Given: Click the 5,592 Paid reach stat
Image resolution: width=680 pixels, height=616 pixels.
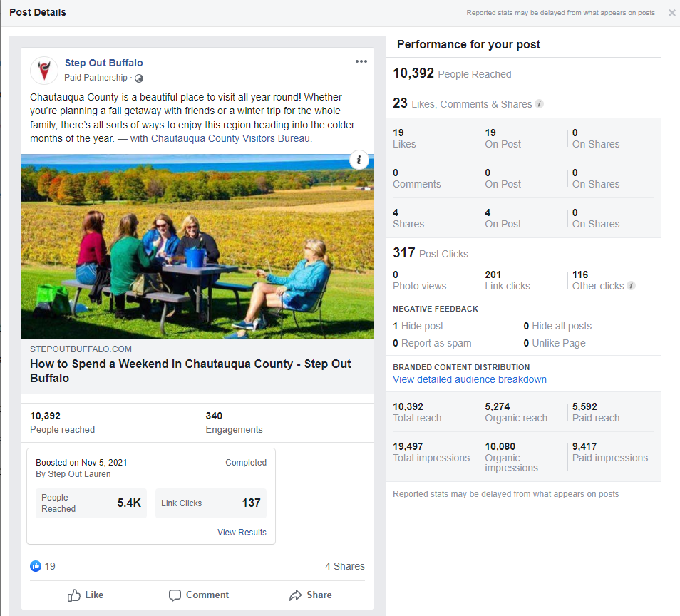Looking at the screenshot, I should point(596,412).
